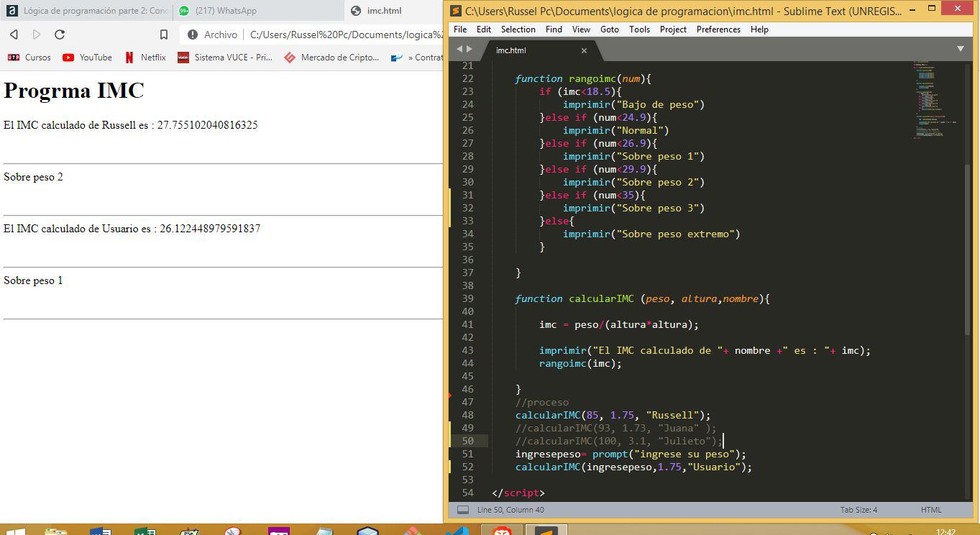Change indentation via 'Tab Size: 4'

[x=858, y=510]
